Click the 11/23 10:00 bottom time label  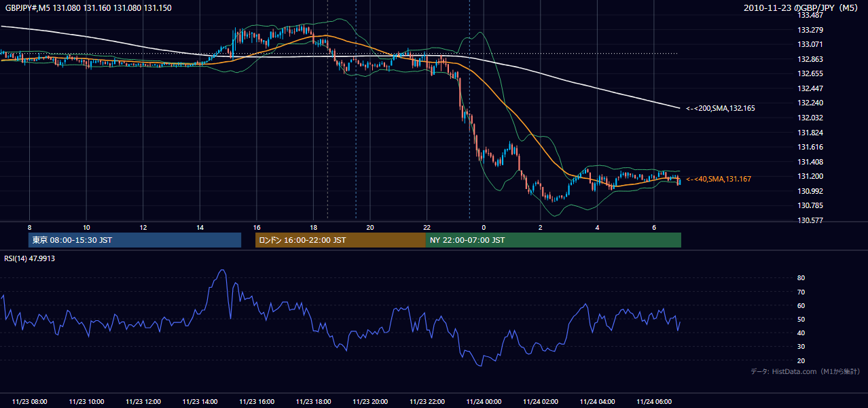[86, 401]
